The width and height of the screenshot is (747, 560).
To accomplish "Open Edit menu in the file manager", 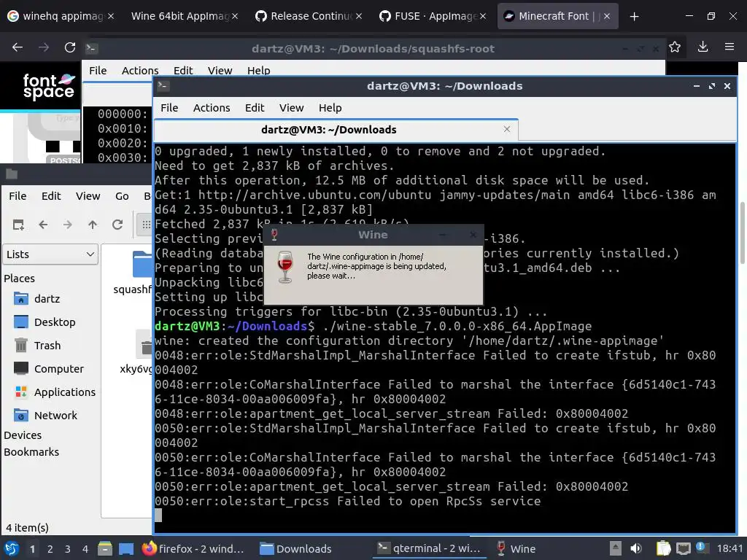I will click(x=51, y=196).
